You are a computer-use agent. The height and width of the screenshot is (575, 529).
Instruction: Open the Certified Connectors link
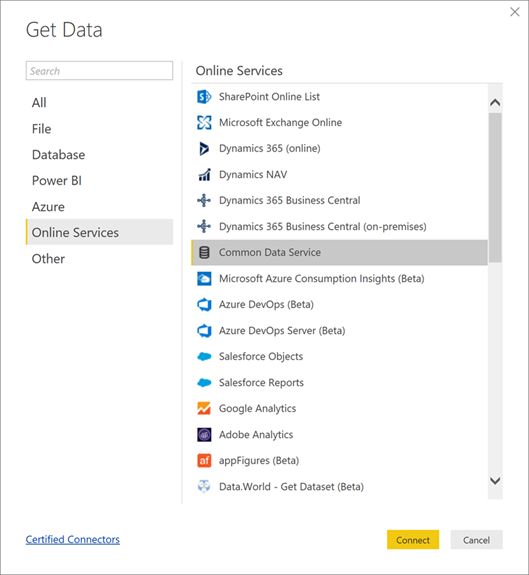(x=73, y=540)
